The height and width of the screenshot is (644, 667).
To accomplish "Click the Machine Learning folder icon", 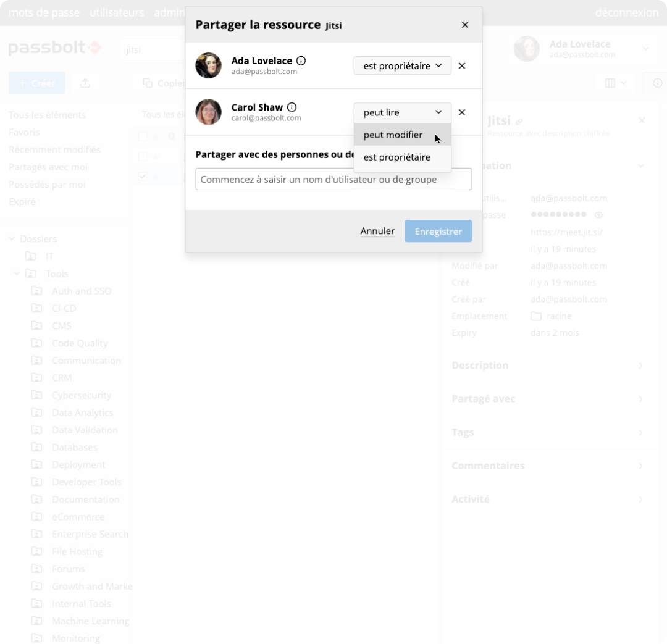I will [x=36, y=621].
